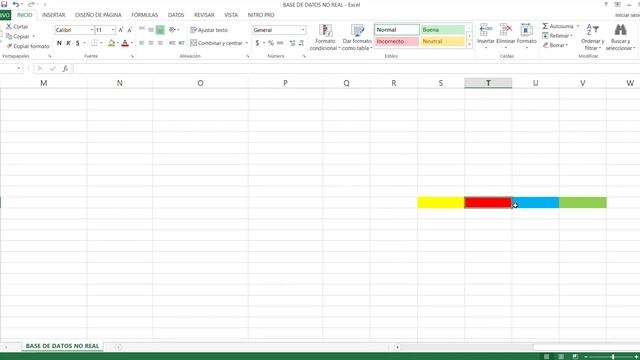
Task: Expand the Rellenar dropdown
Action: point(571,36)
